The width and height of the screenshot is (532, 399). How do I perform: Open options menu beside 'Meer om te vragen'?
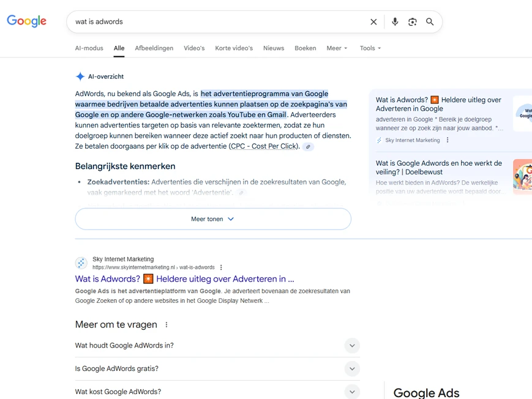pos(167,325)
